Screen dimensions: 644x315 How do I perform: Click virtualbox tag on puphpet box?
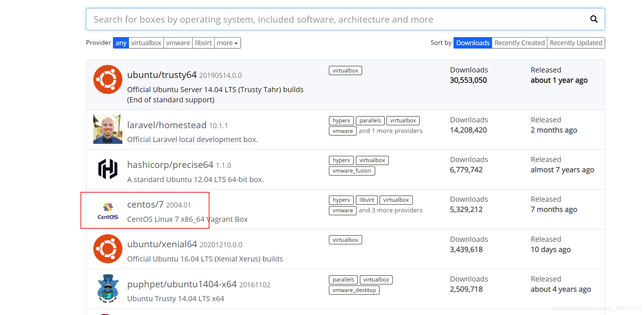(x=376, y=280)
